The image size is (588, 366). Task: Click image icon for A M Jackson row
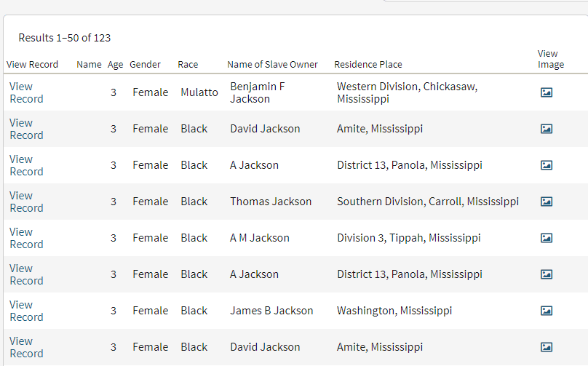click(x=547, y=238)
